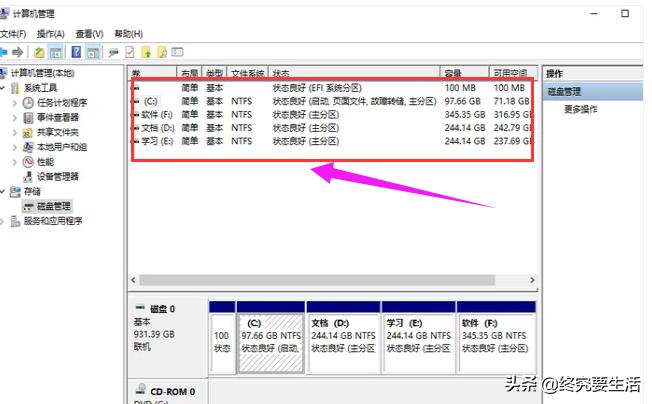Click the blue Back arrow in the toolbar

pos(3,52)
